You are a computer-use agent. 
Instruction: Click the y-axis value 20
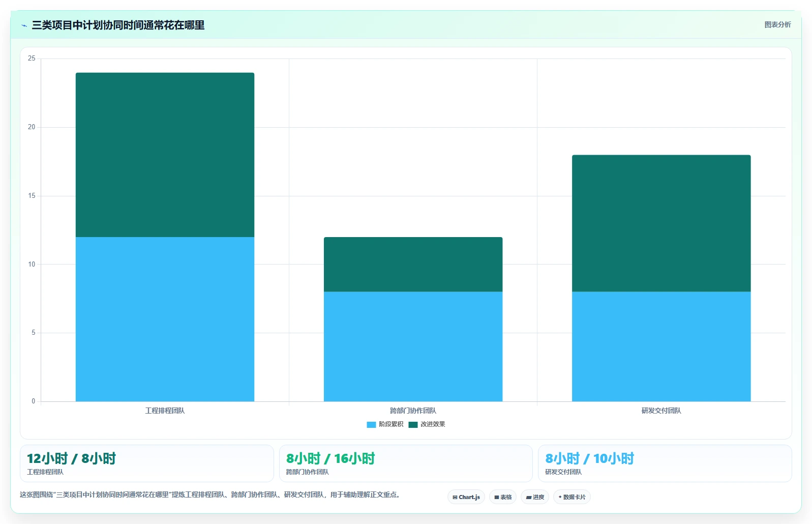(x=32, y=127)
